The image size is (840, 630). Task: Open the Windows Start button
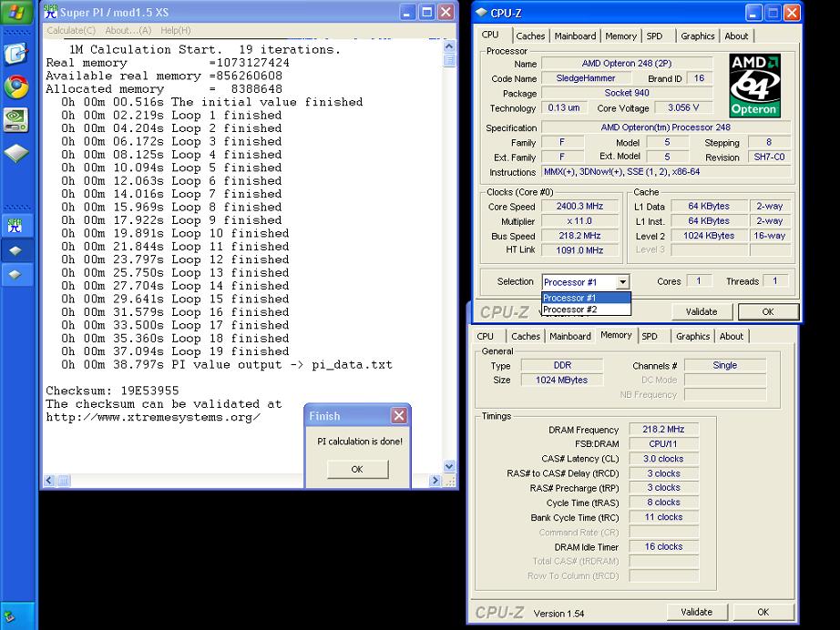click(x=17, y=12)
